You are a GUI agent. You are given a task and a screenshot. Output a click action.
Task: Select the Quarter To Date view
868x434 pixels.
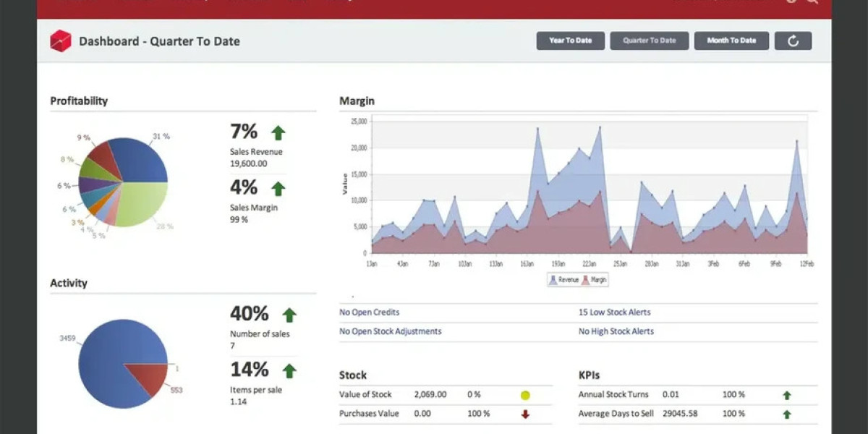coord(649,41)
